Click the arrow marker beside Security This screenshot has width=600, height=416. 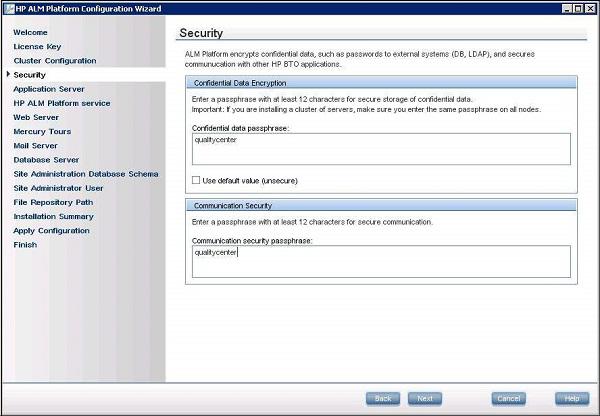tap(8, 74)
